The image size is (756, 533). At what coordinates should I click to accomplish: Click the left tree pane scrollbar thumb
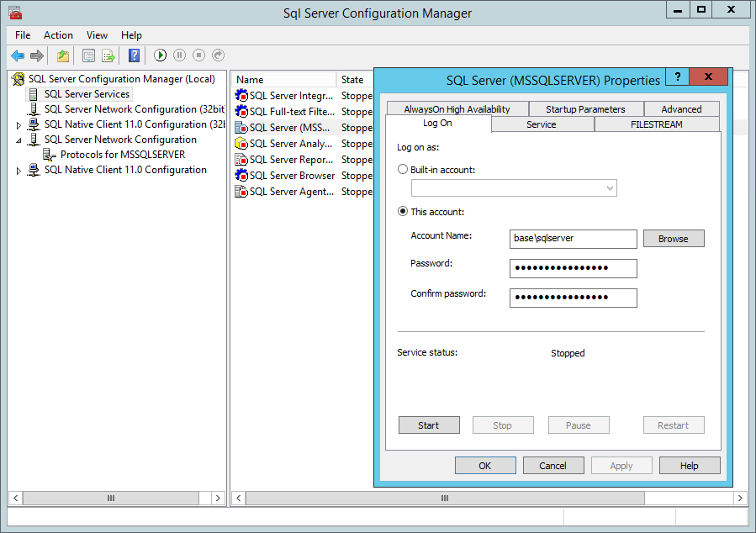click(111, 498)
